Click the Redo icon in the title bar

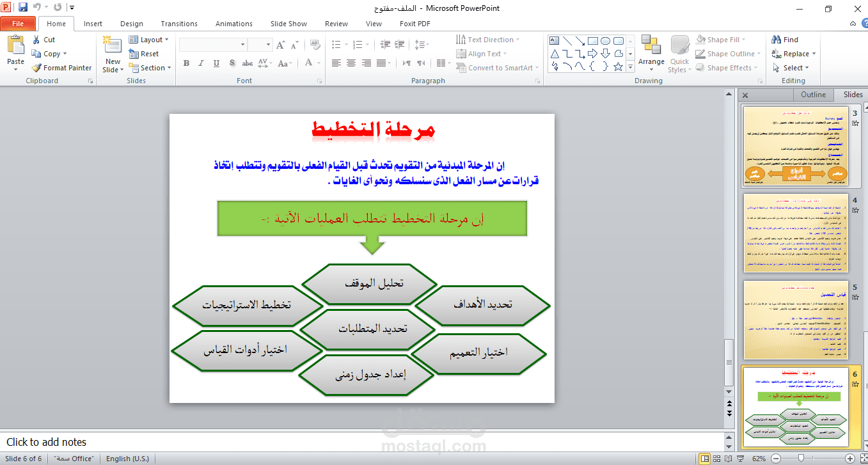58,8
